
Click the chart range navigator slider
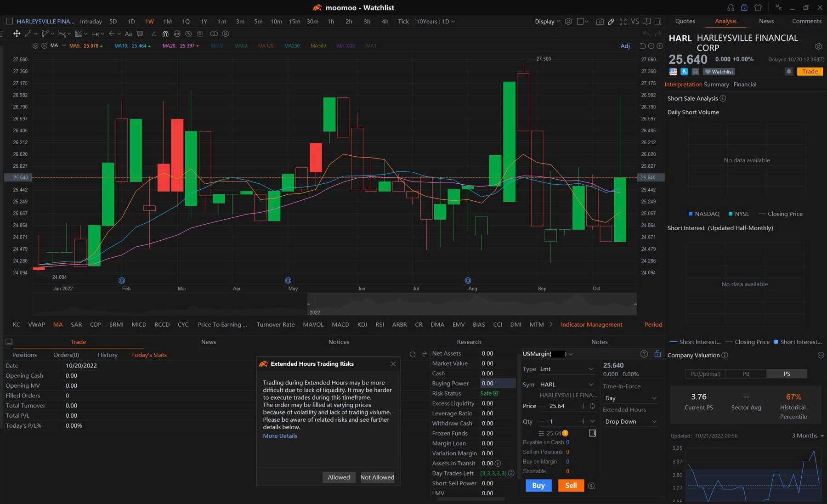(x=472, y=304)
